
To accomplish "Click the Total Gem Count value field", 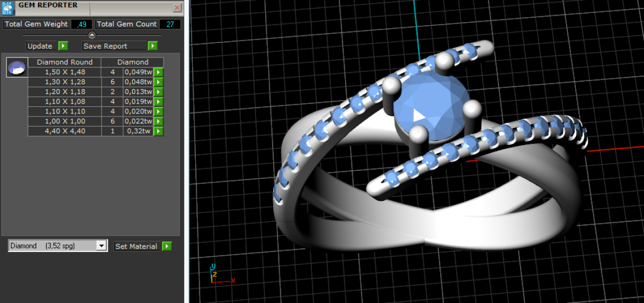I will [170, 24].
